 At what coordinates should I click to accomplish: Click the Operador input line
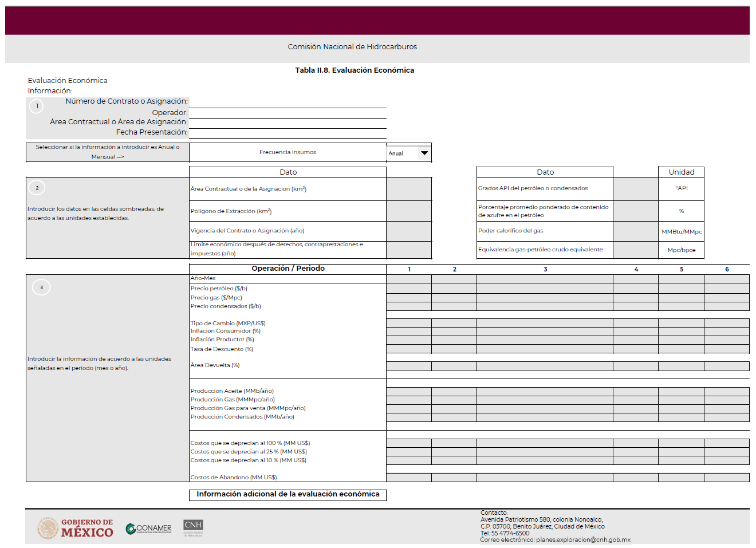pos(288,113)
